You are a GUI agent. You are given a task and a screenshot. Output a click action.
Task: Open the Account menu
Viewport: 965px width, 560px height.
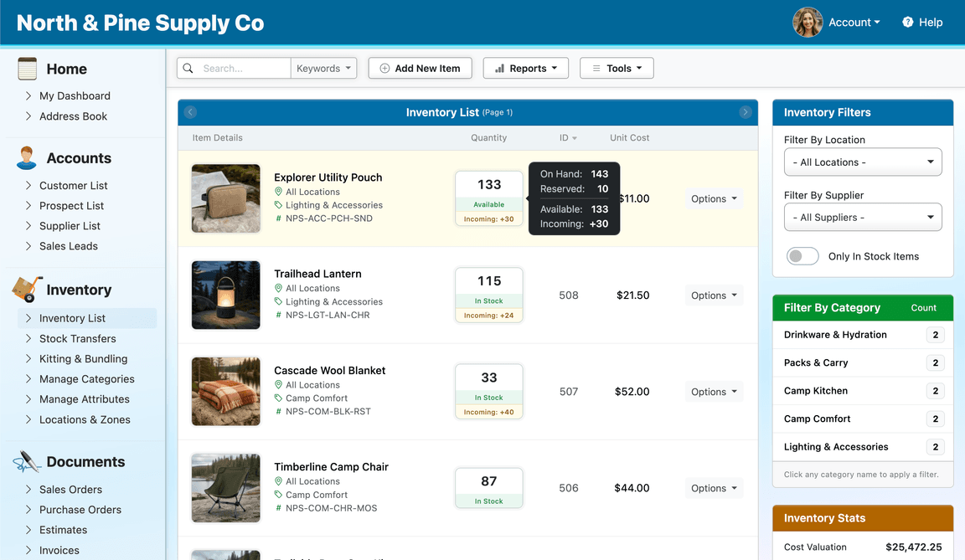point(854,22)
